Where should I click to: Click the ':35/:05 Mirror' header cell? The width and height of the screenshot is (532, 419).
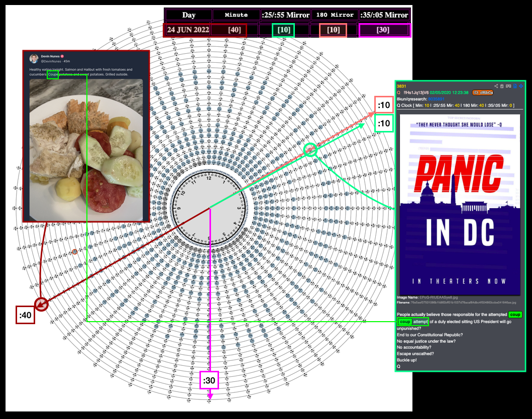click(384, 15)
